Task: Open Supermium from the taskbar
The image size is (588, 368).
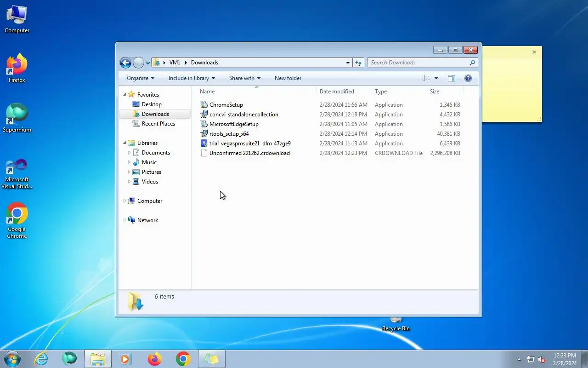Action: click(x=69, y=359)
